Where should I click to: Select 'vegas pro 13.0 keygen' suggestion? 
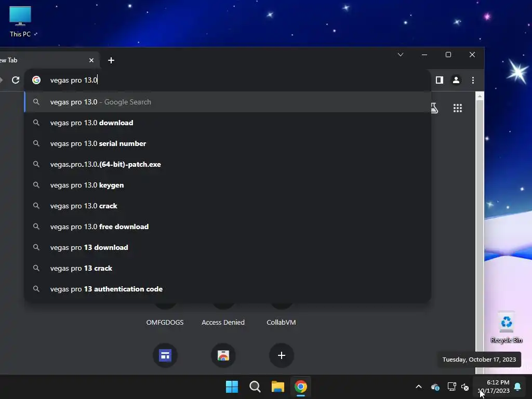coord(228,185)
